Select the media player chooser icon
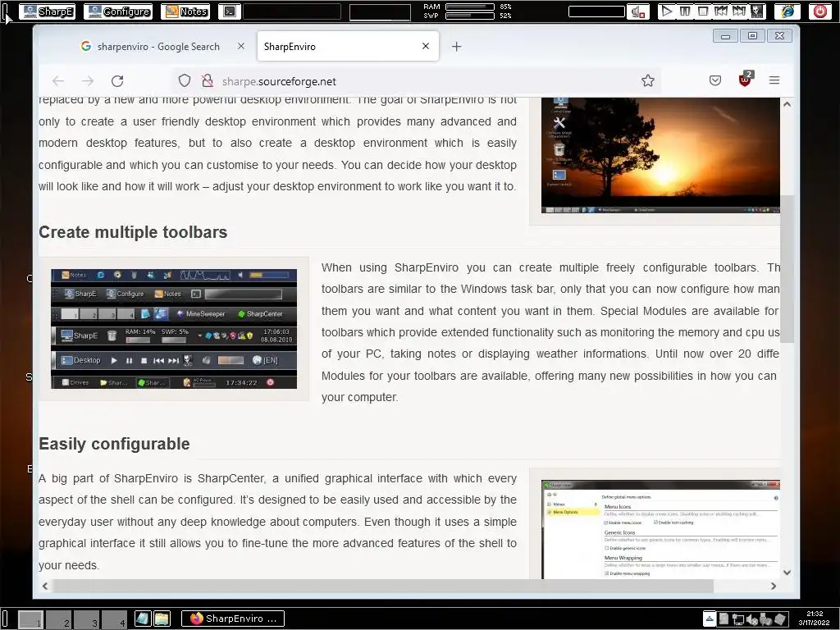The width and height of the screenshot is (840, 630). point(756,11)
